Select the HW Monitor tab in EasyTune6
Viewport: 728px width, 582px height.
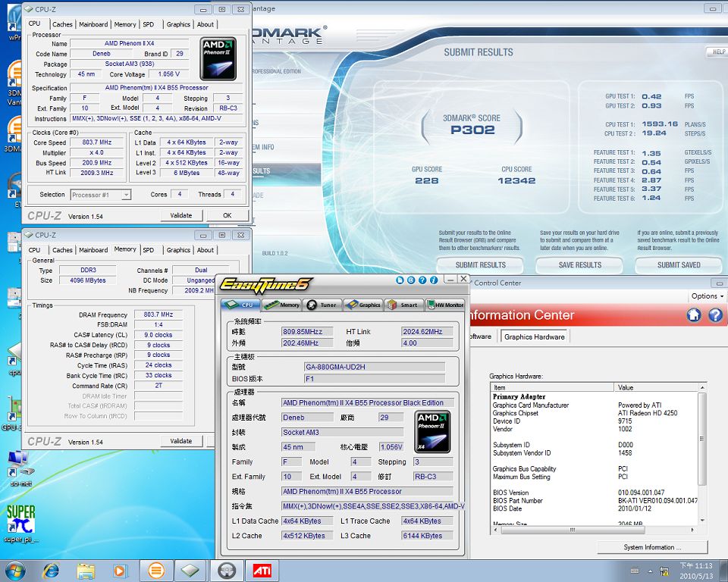pos(445,305)
